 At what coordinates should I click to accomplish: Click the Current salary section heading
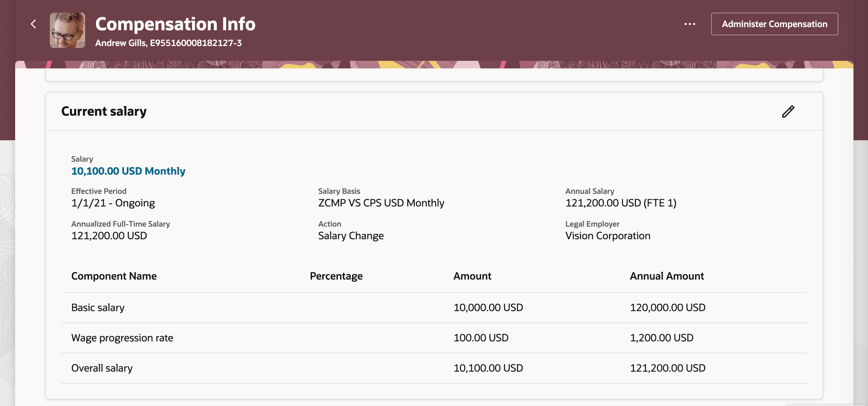pyautogui.click(x=104, y=111)
